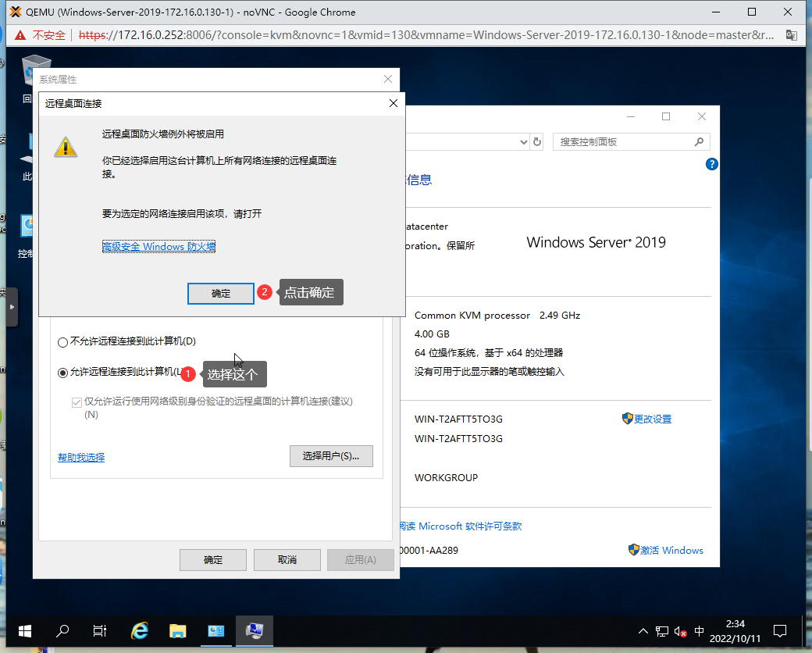Click the Windows Server 2019 logo text
The width and height of the screenshot is (812, 653).
(596, 243)
